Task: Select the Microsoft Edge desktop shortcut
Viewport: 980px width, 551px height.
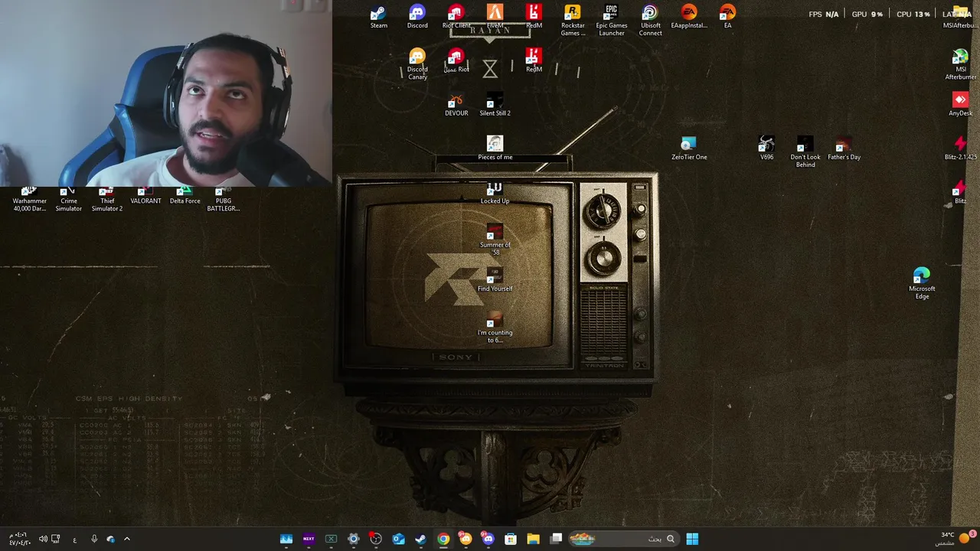Action: (x=922, y=283)
